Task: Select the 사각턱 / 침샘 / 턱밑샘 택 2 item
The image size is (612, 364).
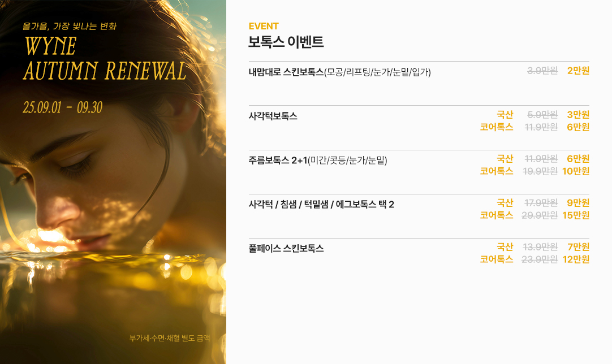Action: pos(321,205)
